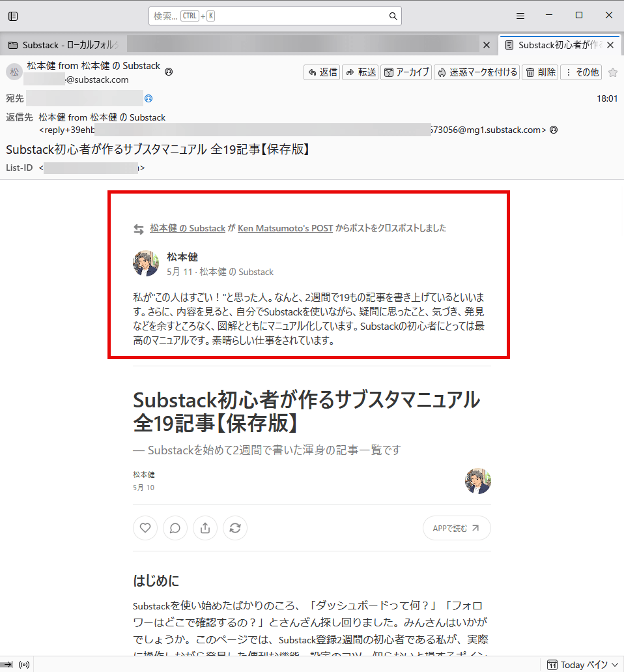The height and width of the screenshot is (672, 624).
Task: Click the search magnifier icon
Action: click(x=393, y=16)
